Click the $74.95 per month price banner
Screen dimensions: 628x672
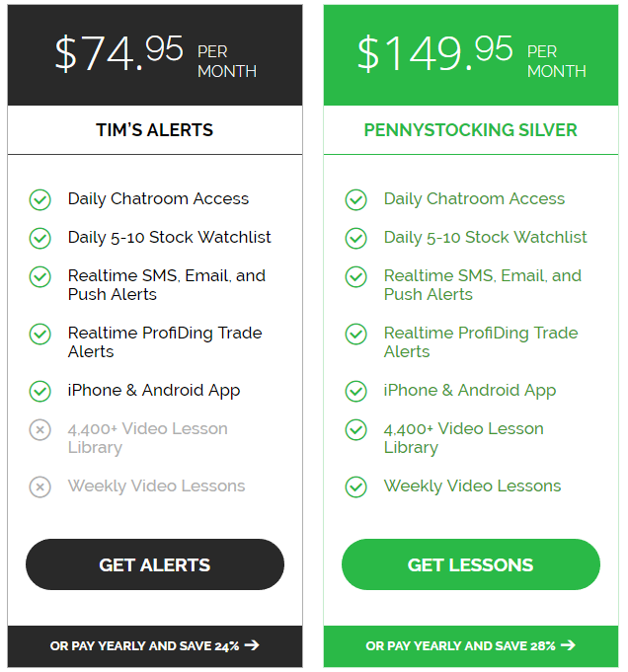pyautogui.click(x=155, y=55)
